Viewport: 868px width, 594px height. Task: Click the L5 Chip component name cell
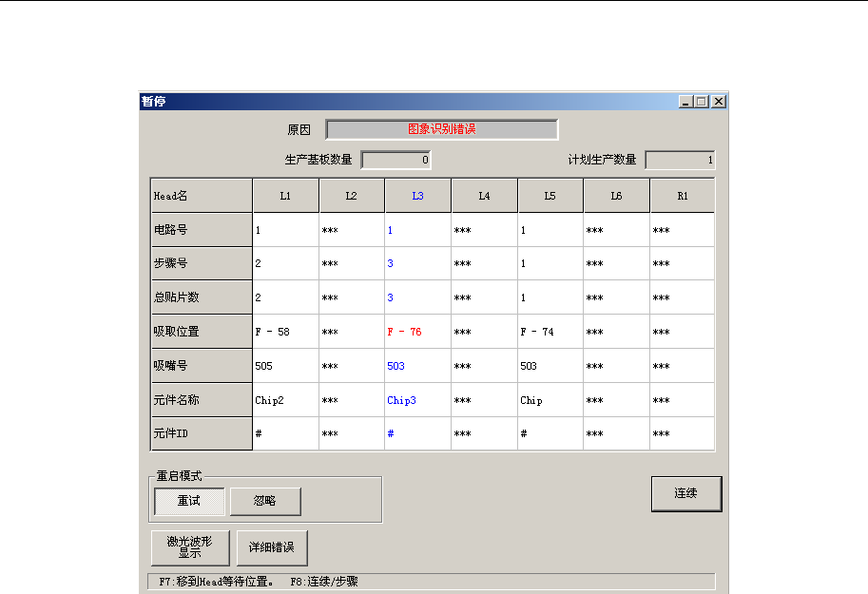[550, 400]
